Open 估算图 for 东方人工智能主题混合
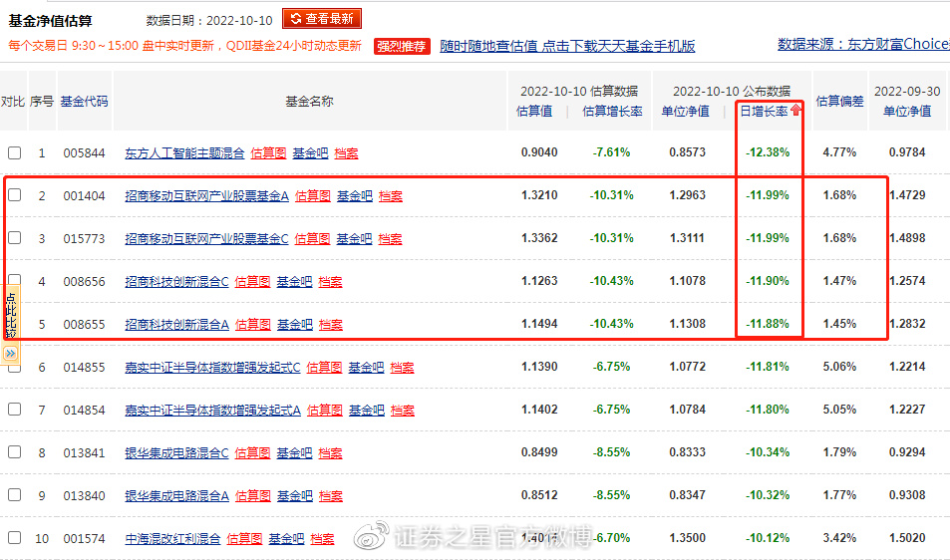 tap(268, 153)
